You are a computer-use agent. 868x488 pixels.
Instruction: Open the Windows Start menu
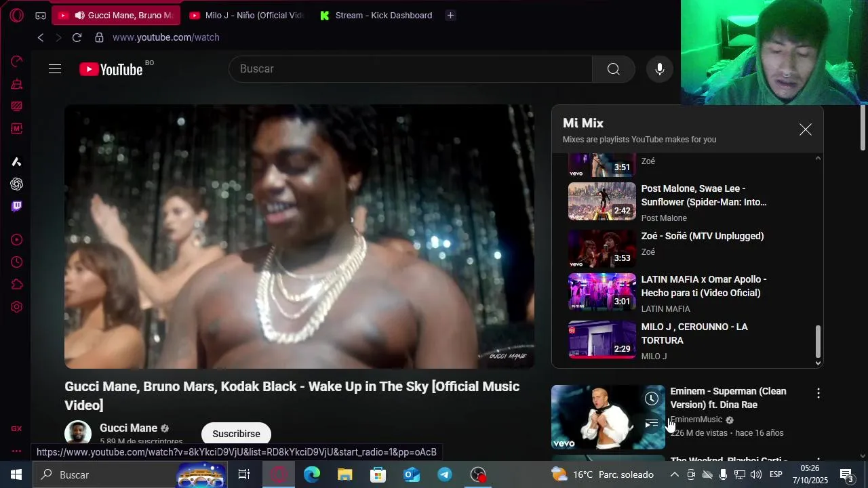coord(16,474)
